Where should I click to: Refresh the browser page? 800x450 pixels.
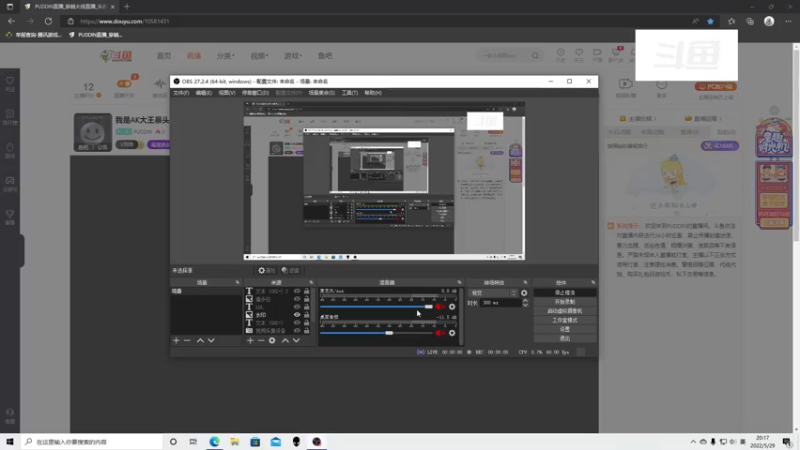click(48, 21)
